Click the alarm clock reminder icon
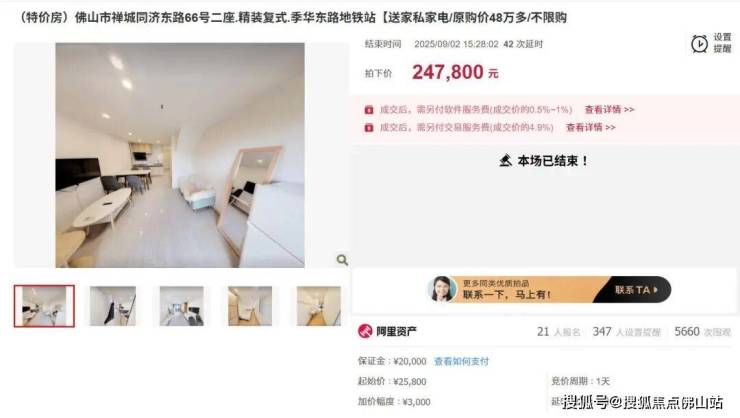Screen dimensions: 740x418 pyautogui.click(x=699, y=43)
